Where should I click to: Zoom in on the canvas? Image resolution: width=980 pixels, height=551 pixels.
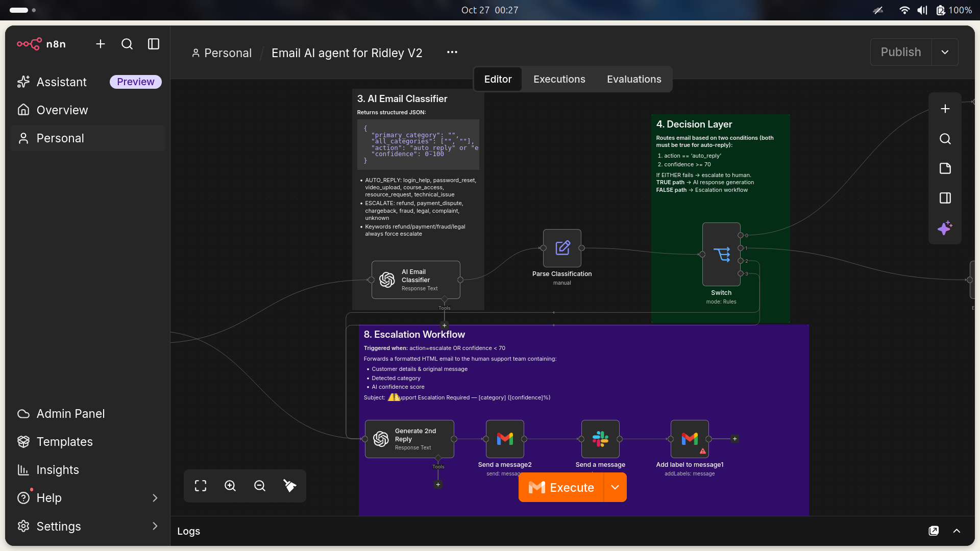point(230,486)
